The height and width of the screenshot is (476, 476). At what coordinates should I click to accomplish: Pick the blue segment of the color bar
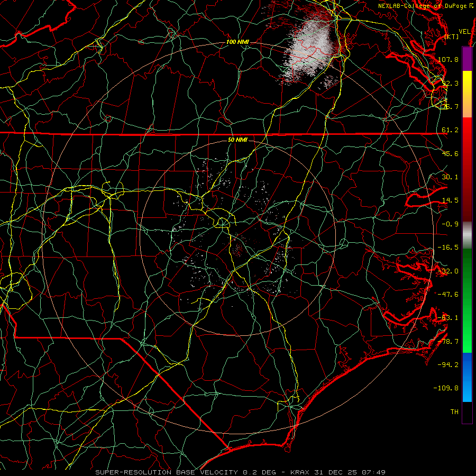(467, 377)
